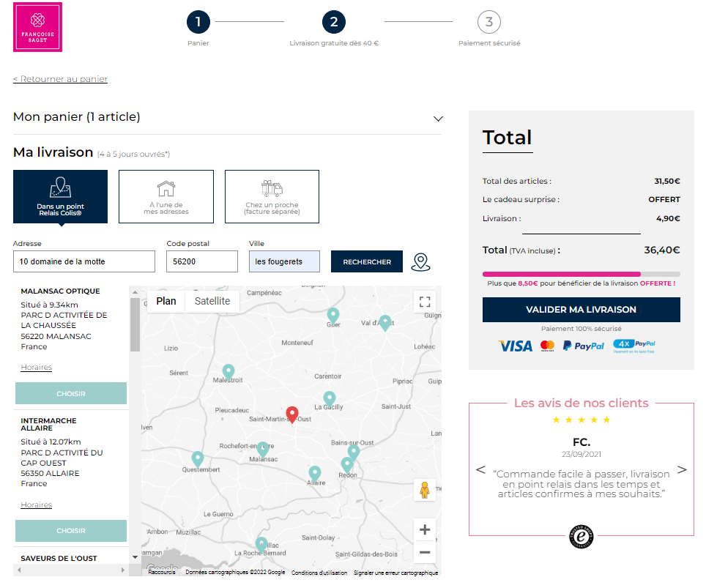Screen dimensions: 706x588
Task: Zoom out on the map
Action: click(425, 552)
